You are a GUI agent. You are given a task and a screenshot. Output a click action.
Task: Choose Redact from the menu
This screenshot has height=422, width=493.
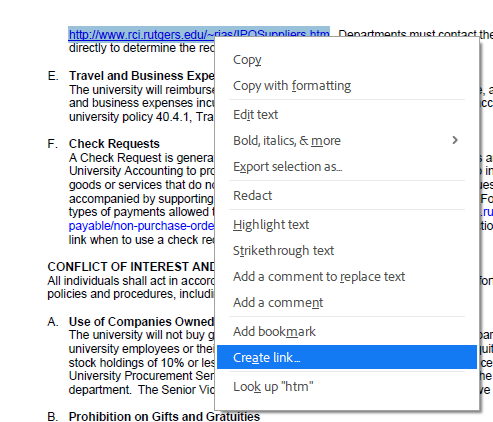(x=347, y=195)
